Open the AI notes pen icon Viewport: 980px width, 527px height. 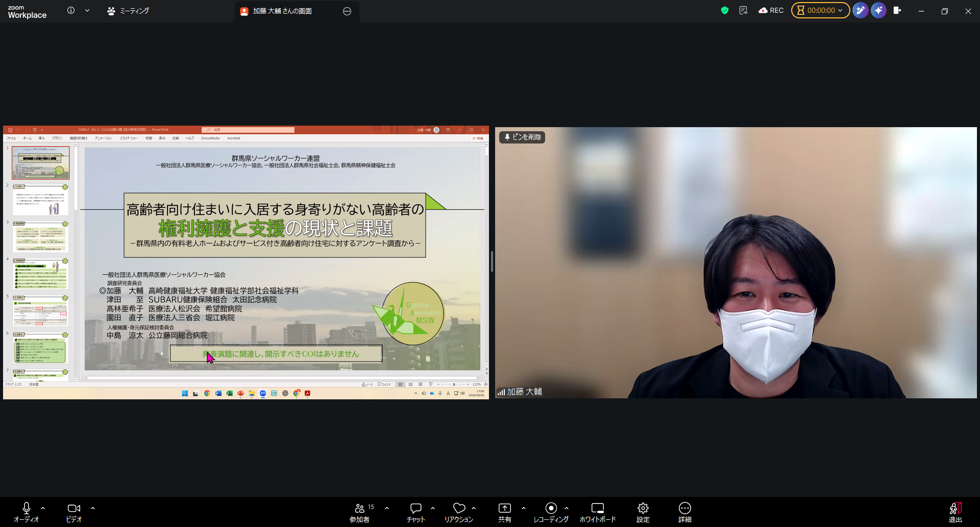tap(860, 10)
